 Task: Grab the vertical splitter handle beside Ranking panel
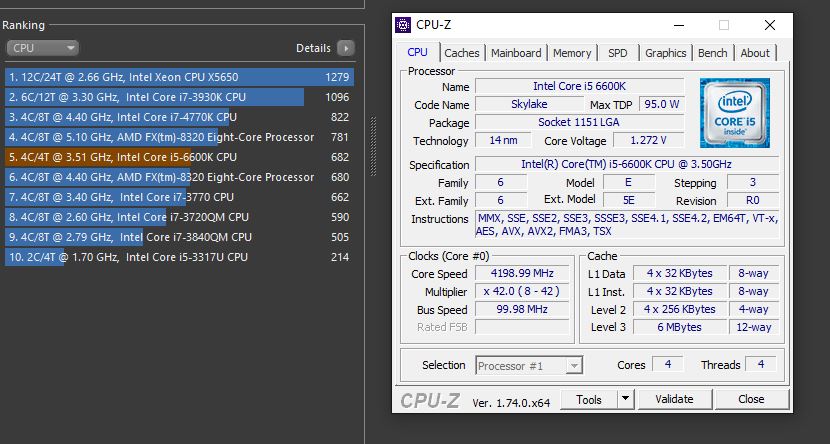(373, 147)
